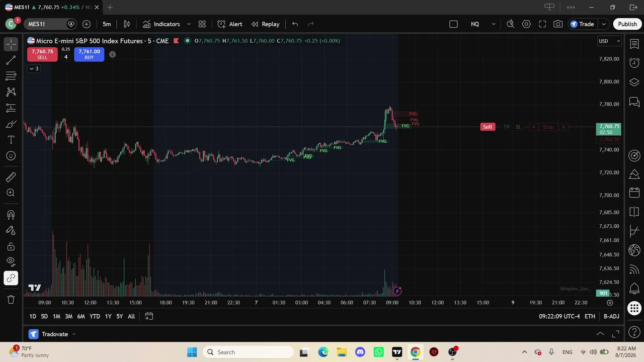Toggle the ETH session setting
Image resolution: width=644 pixels, height=362 pixels.
pos(590,316)
